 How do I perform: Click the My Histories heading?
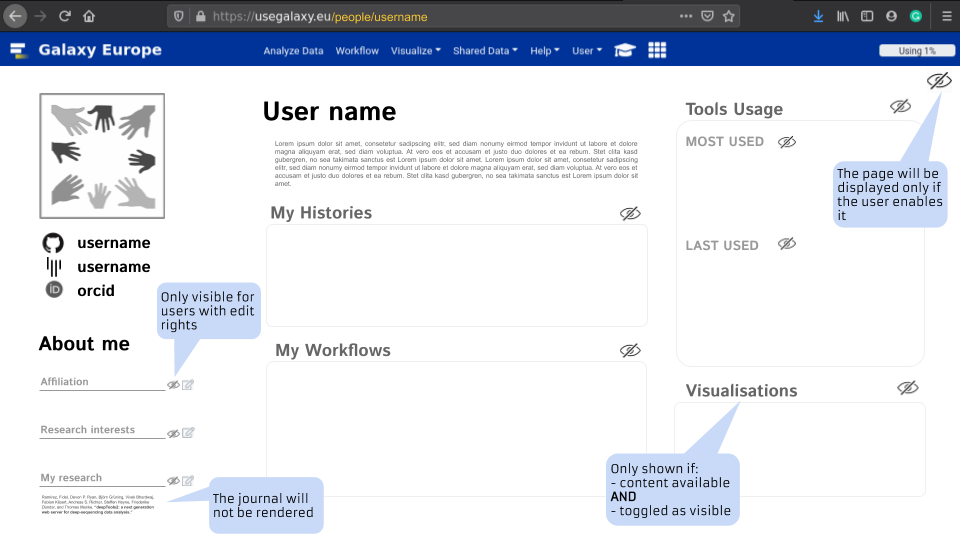[321, 213]
